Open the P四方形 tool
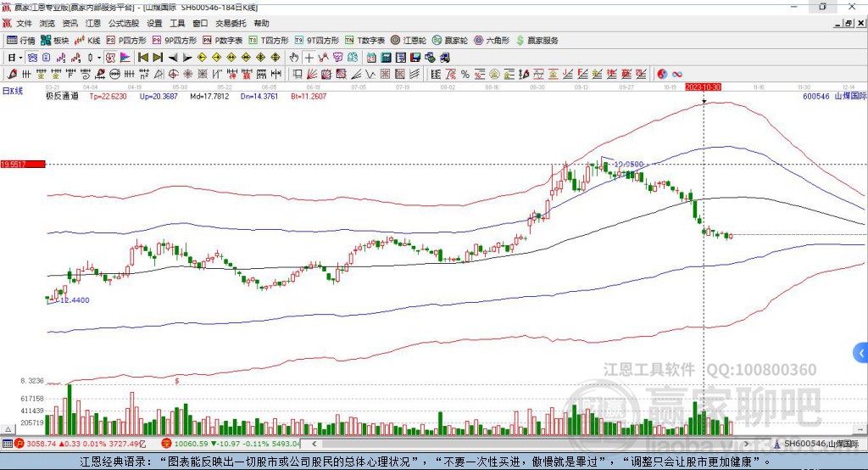Image resolution: width=868 pixels, height=470 pixels. coord(125,41)
